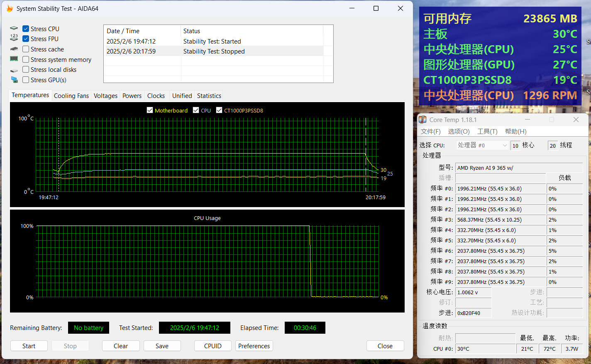
Task: Click the CPU chip icon beside Stress CPU
Action: (x=14, y=29)
